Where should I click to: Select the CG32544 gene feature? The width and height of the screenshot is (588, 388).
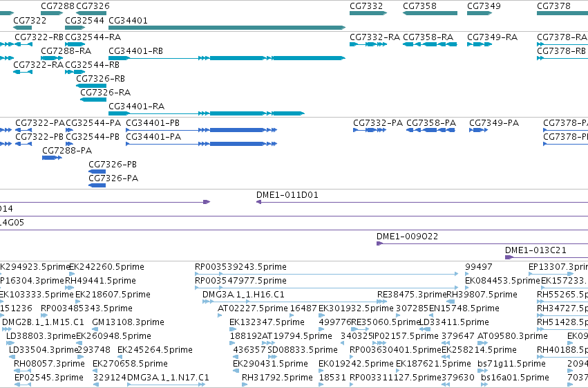[x=75, y=28]
